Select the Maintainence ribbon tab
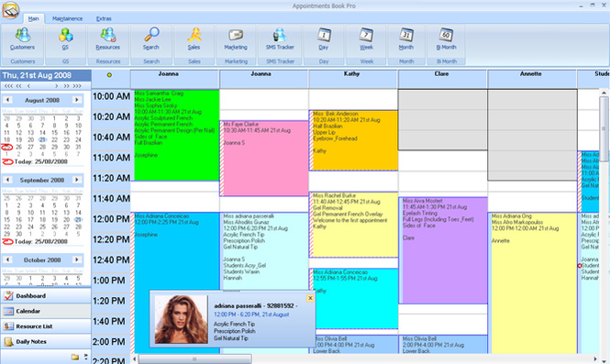 point(67,18)
